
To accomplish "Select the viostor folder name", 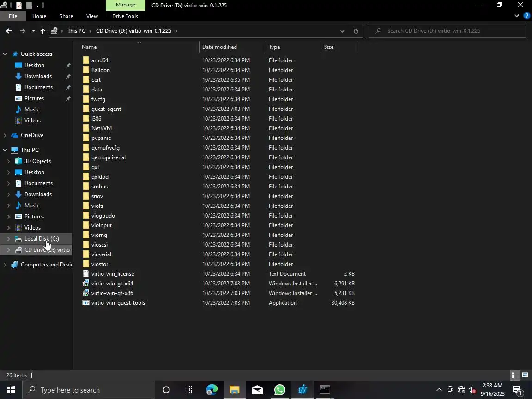I will (x=100, y=264).
